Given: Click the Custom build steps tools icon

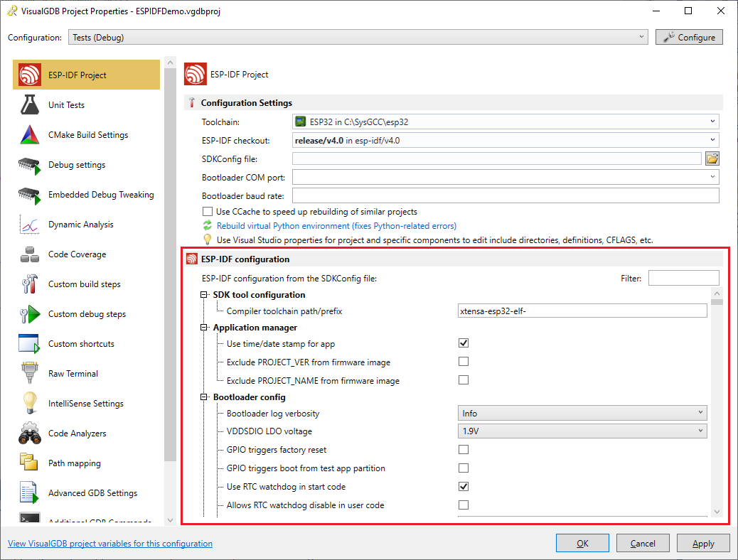Looking at the screenshot, I should (30, 284).
